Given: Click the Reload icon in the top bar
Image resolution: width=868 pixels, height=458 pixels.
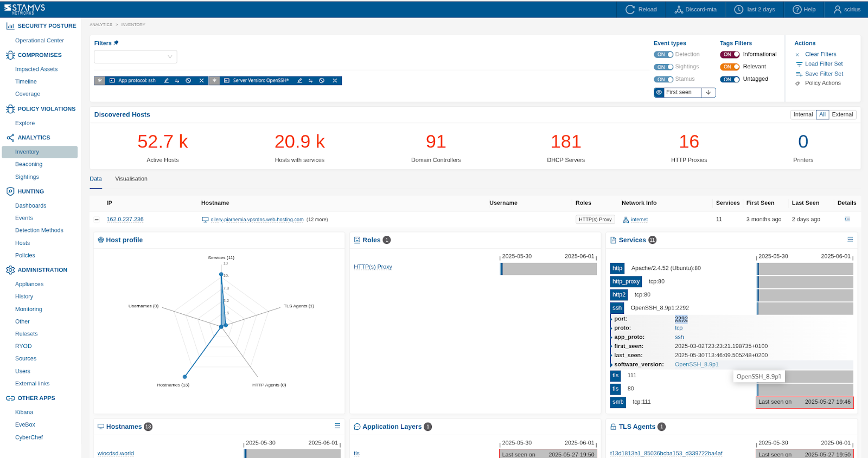Looking at the screenshot, I should tap(630, 9).
